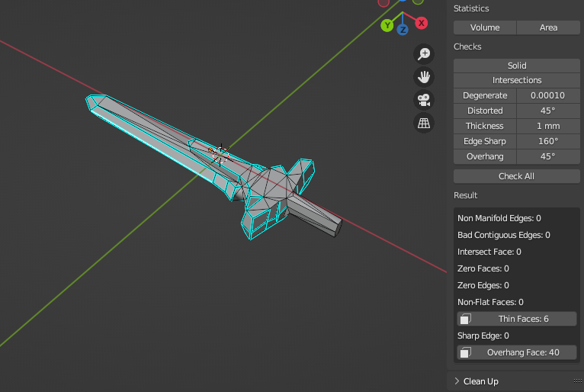Click the Non-Flat Faces: 0 text
Image resolution: width=584 pixels, height=392 pixels.
[490, 302]
